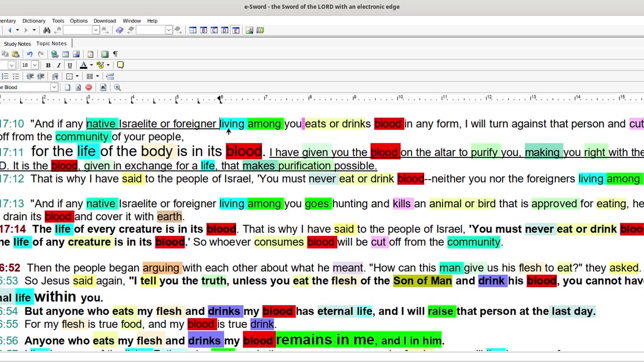Click the line spacing icon
This screenshot has width=644, height=362.
point(110,76)
